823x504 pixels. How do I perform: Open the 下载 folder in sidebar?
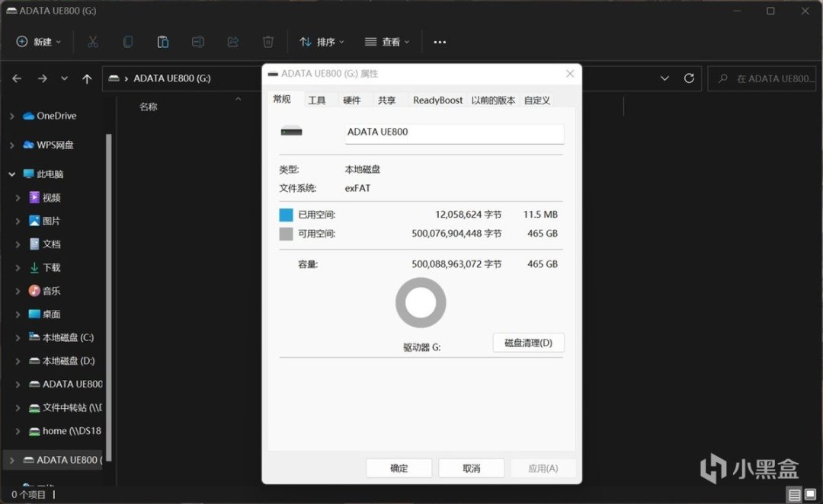pos(45,267)
